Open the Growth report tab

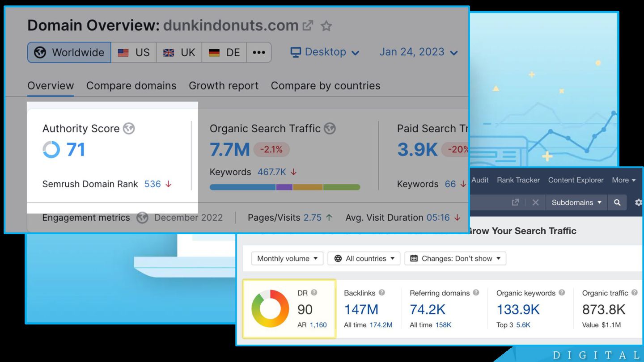point(224,86)
